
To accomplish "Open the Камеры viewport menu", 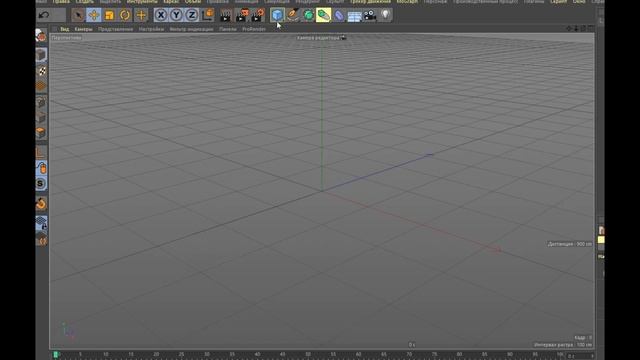I will (84, 29).
